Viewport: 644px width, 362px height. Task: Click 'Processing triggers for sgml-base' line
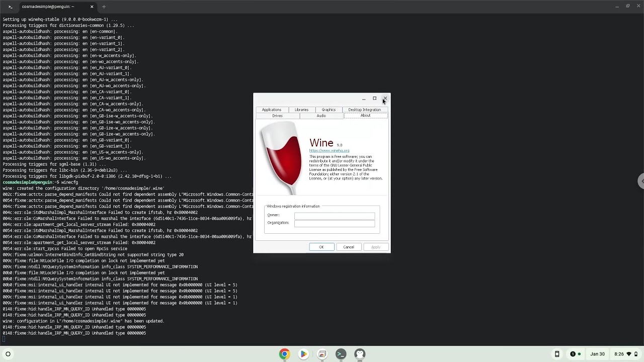54,164
